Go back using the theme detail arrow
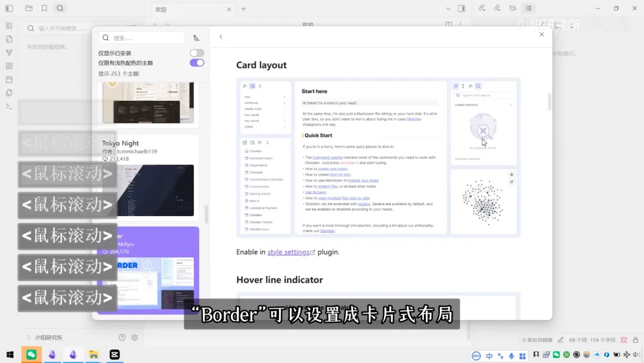The image size is (644, 363). click(x=221, y=36)
